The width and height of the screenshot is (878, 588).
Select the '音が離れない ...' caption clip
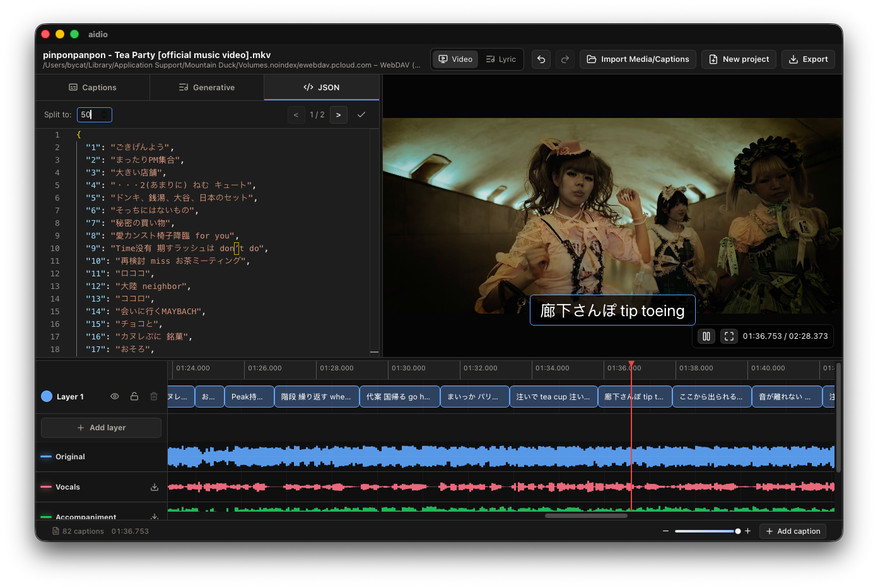[787, 397]
